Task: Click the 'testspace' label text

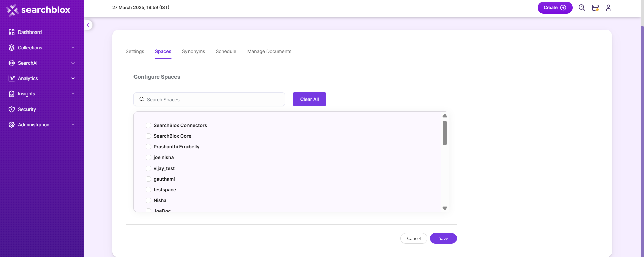Action: click(x=165, y=190)
